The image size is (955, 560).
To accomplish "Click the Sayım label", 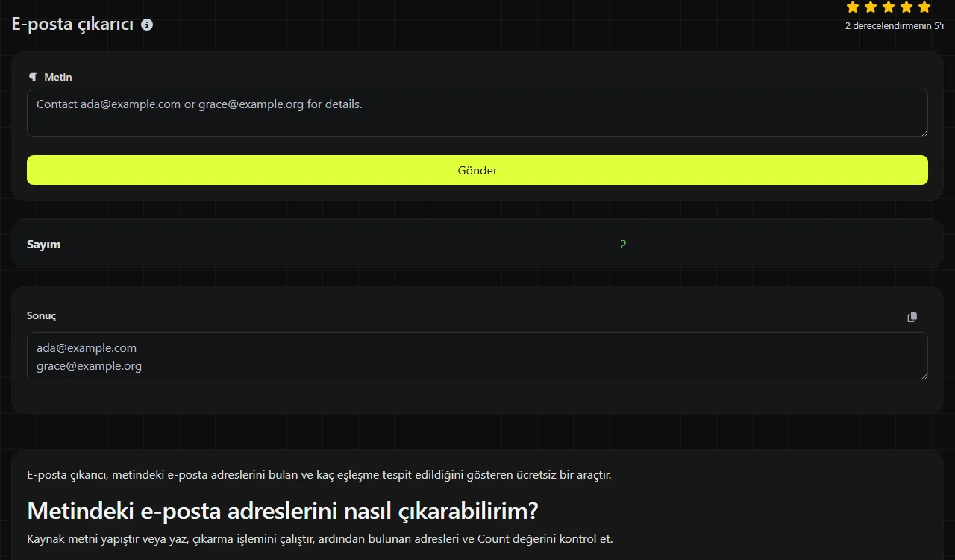I will click(44, 245).
